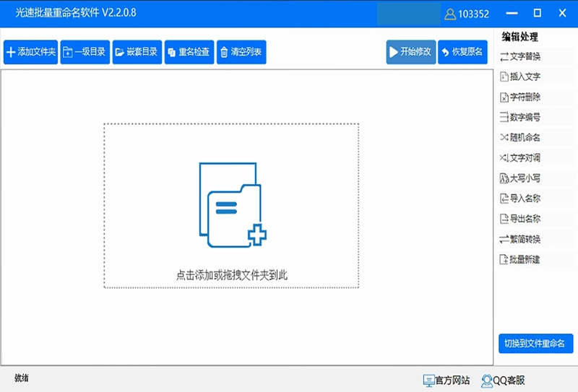Contact support via QQ客服 link
The image size is (578, 392).
503,380
